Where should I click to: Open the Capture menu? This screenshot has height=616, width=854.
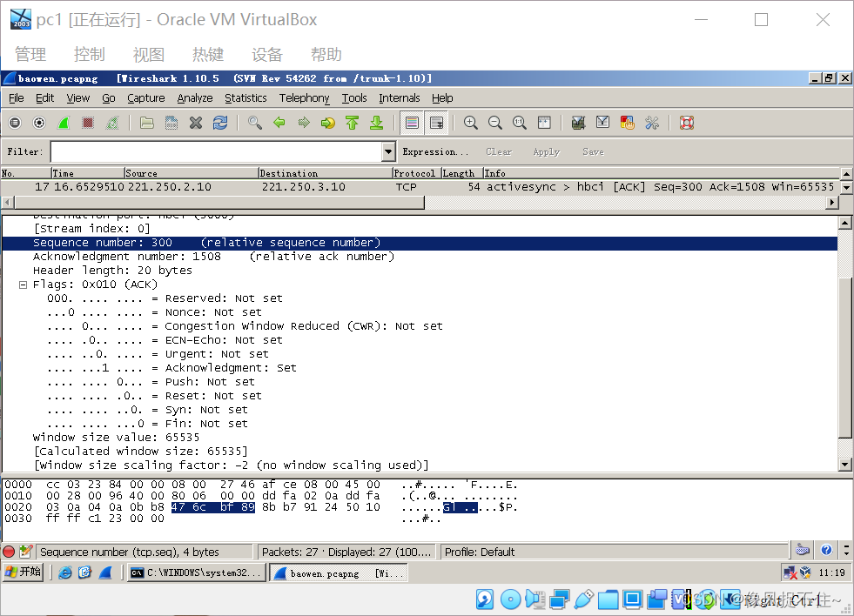pyautogui.click(x=146, y=98)
